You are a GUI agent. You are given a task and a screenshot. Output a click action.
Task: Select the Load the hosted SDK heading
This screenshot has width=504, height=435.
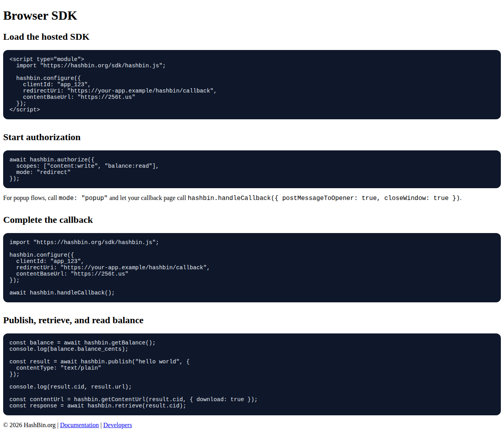[46, 37]
